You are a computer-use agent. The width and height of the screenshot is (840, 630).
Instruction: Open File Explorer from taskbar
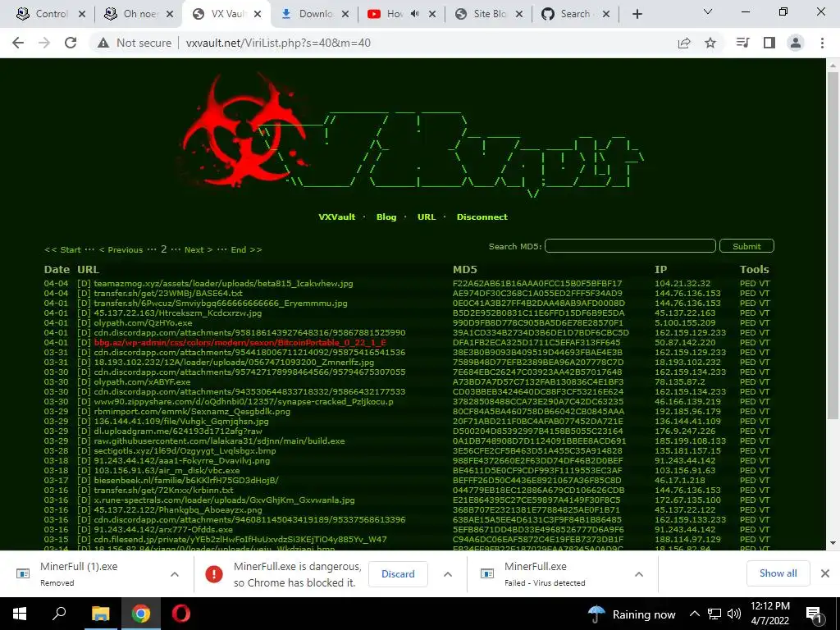point(100,614)
